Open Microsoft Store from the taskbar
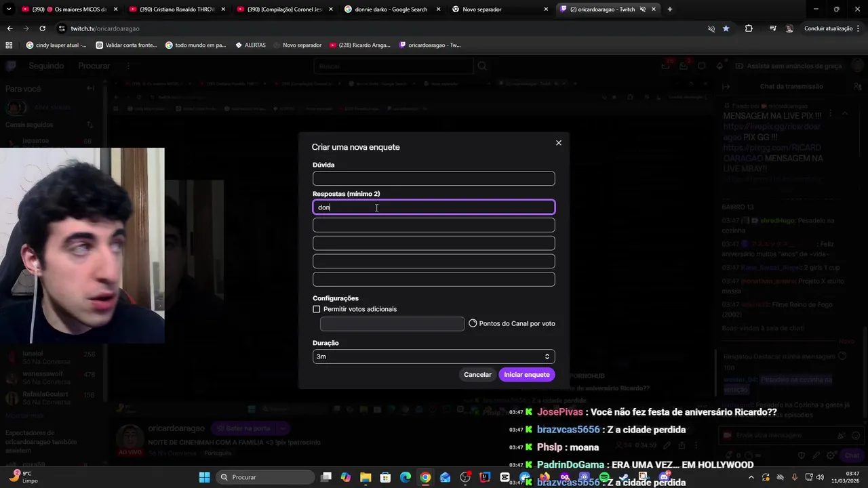Viewport: 868px width, 488px height. (x=385, y=477)
